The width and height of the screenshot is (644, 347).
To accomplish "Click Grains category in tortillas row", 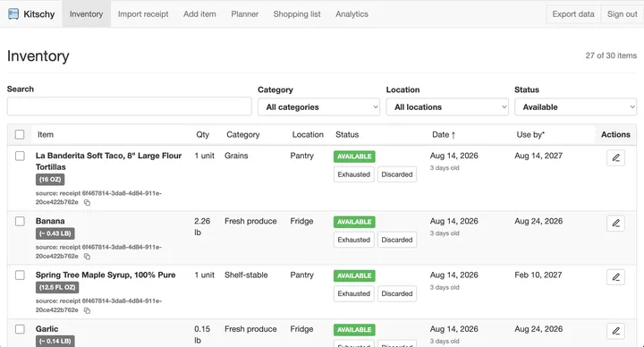I will click(x=236, y=156).
